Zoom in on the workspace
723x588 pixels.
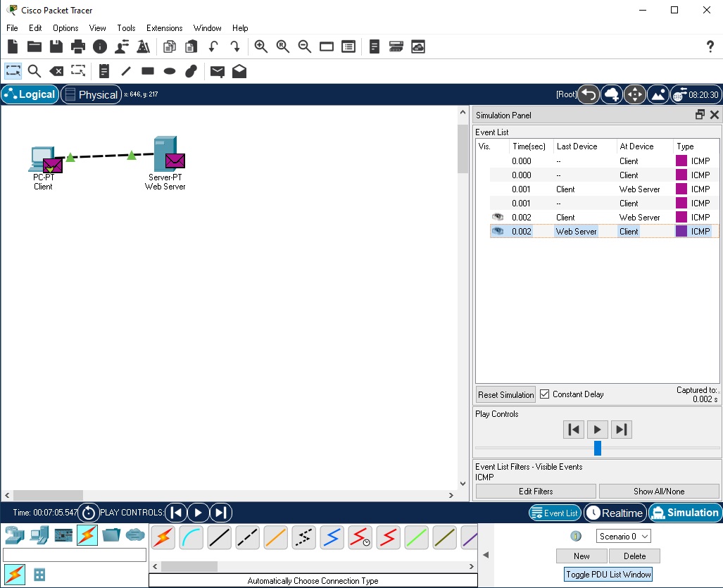261,46
